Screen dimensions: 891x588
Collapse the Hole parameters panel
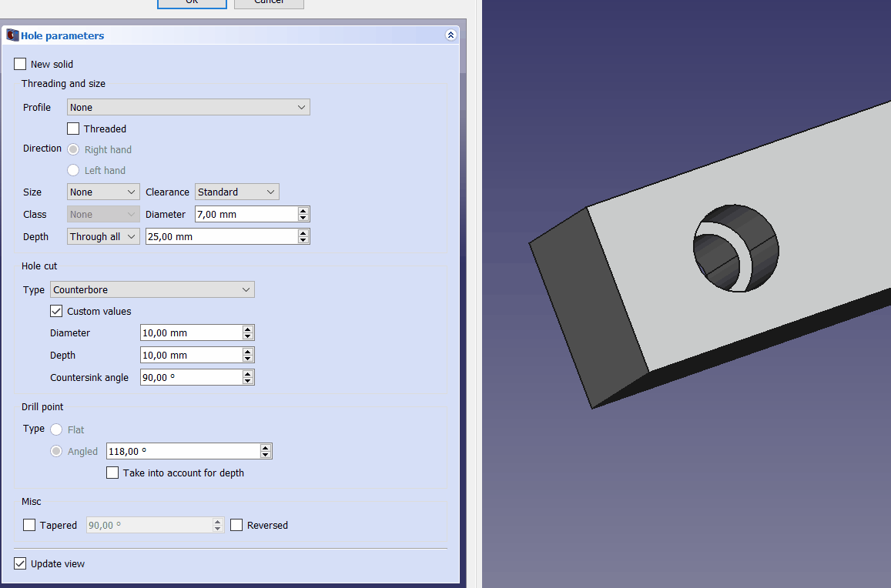click(x=451, y=35)
